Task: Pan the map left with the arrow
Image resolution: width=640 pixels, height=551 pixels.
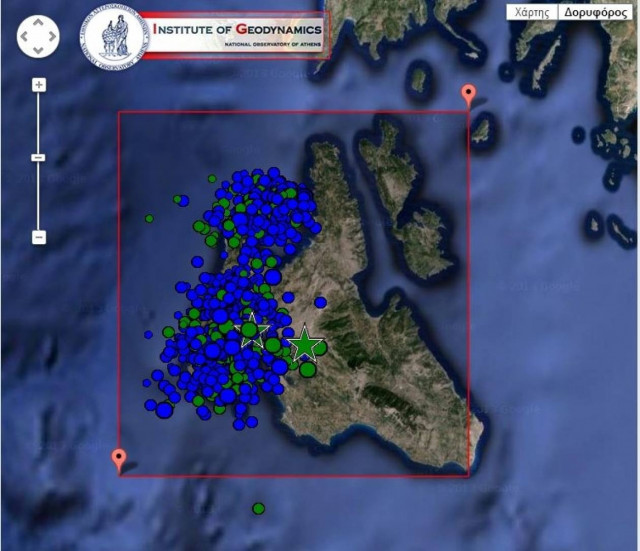Action: pos(25,37)
